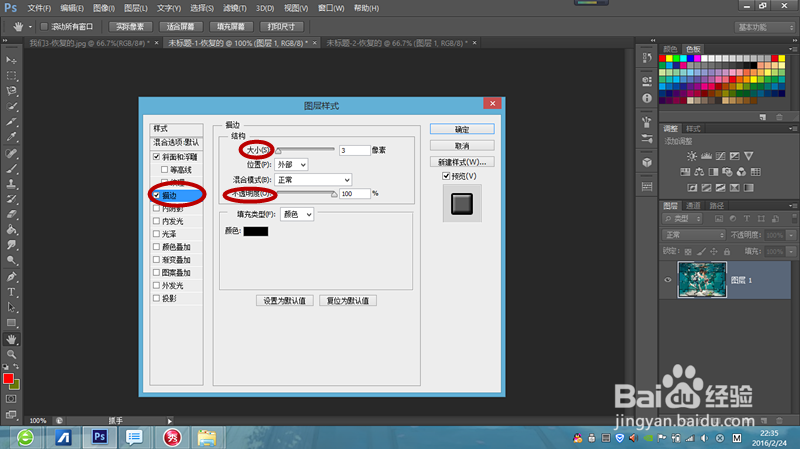Viewport: 800px width, 449px height.
Task: Toggle the 预览(V) checkbox
Action: pos(446,176)
